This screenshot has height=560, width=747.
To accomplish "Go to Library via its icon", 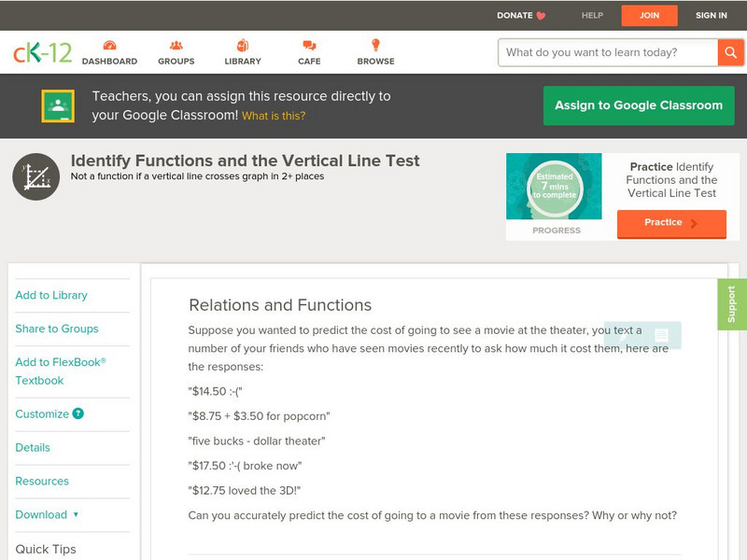I will tap(243, 46).
